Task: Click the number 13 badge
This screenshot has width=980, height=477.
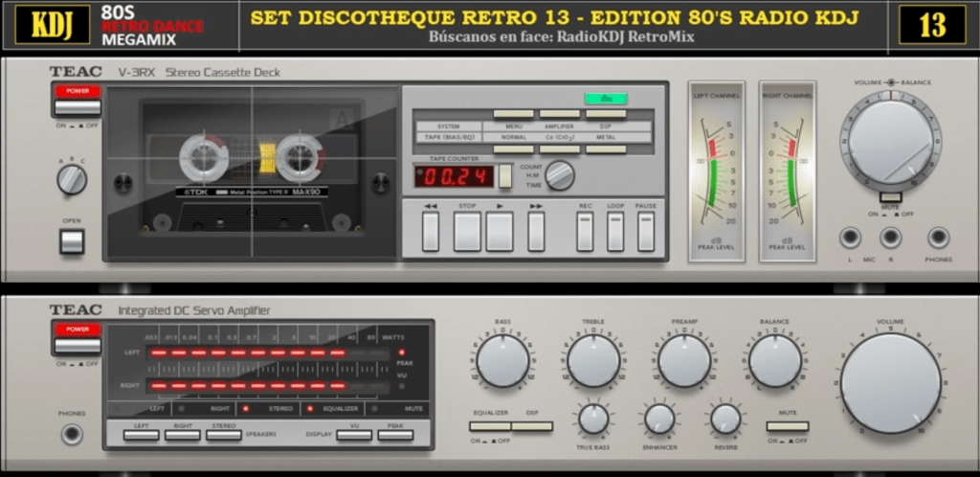Action: click(x=932, y=24)
